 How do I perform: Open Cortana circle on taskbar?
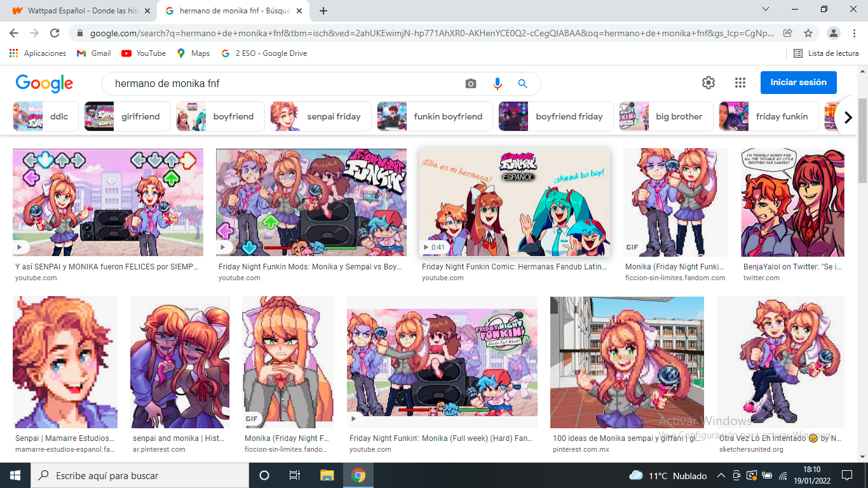(x=264, y=475)
